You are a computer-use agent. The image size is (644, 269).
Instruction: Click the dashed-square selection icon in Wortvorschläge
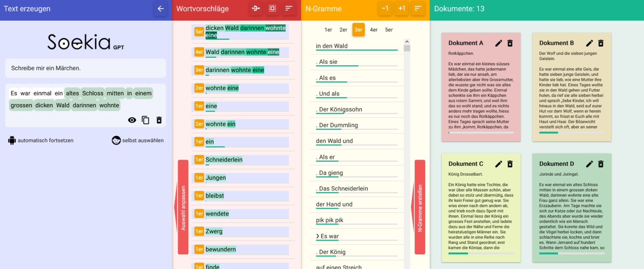[273, 9]
